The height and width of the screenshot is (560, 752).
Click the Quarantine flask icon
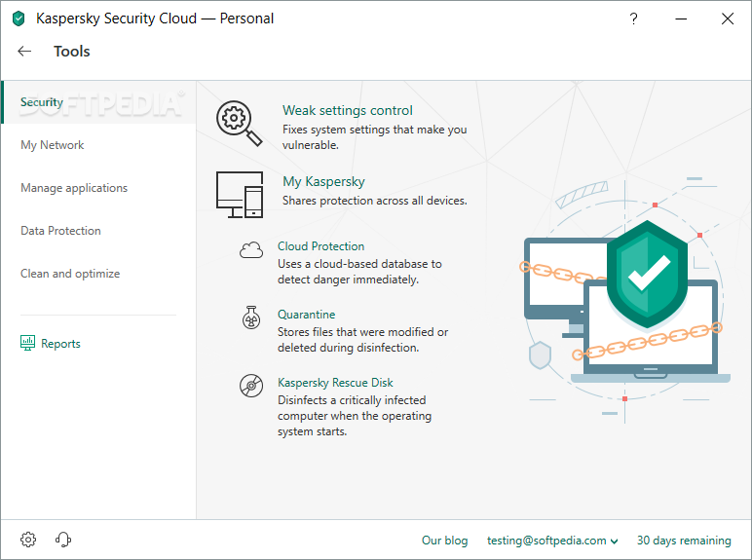coord(251,317)
